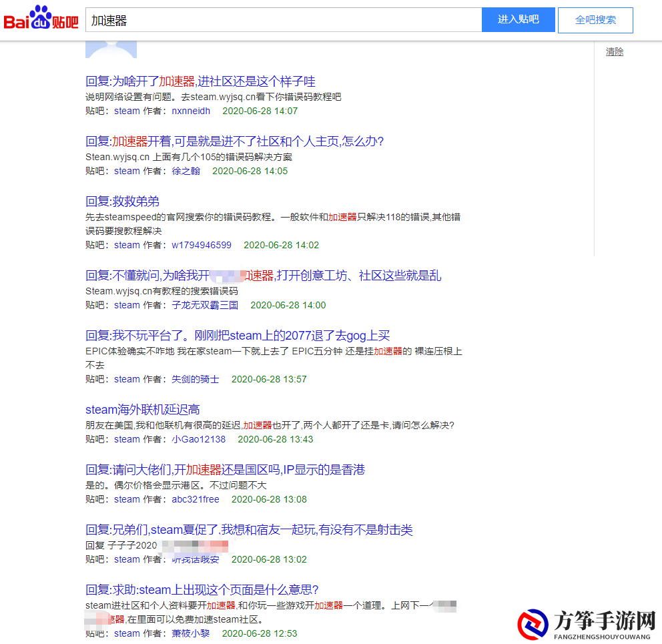Open author link 萧筱小黎

(190, 633)
